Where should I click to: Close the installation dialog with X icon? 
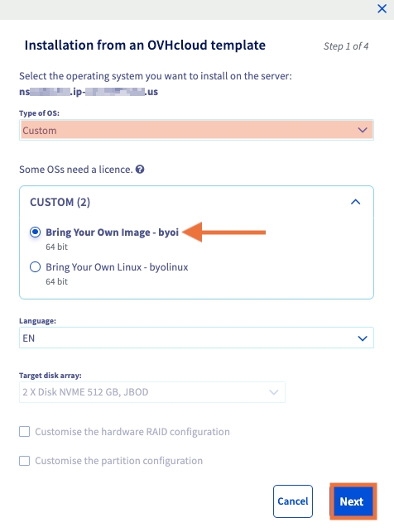coord(382,9)
